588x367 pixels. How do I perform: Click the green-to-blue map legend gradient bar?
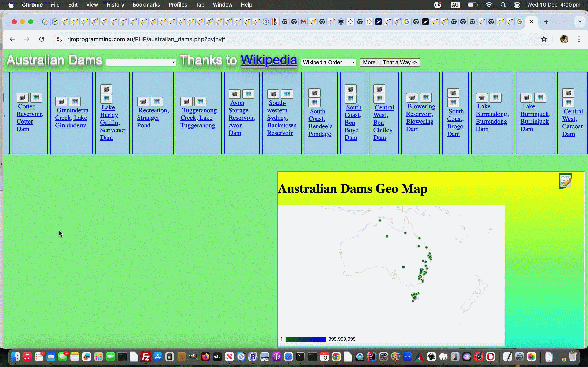point(305,339)
